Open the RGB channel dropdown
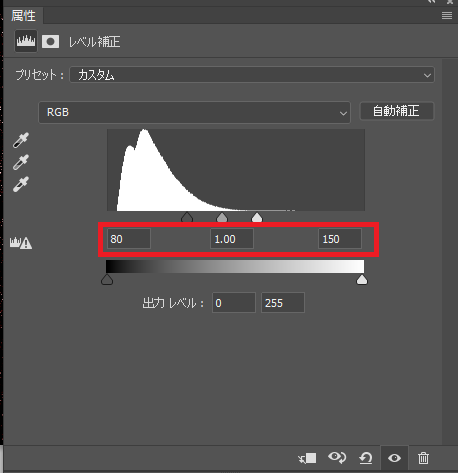 coord(195,112)
